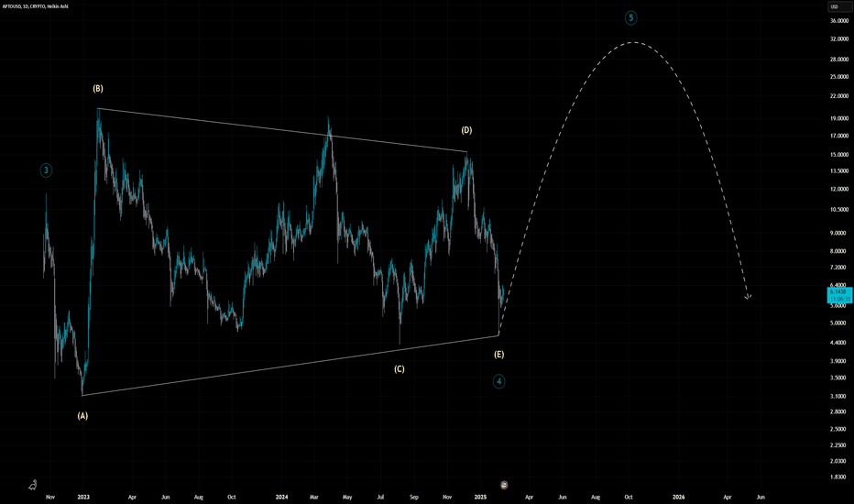
Task: Click the 8.0000 price axis label
Action: point(839,251)
